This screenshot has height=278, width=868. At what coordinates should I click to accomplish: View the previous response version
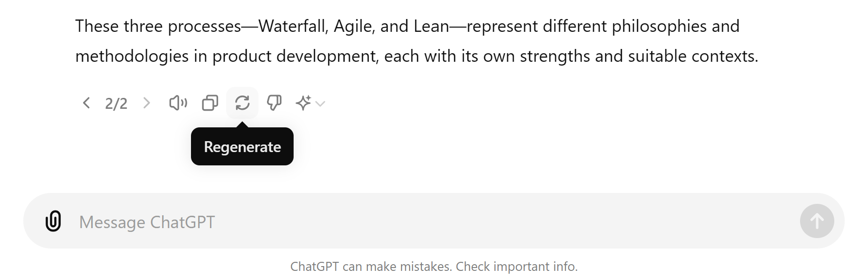pos(86,103)
